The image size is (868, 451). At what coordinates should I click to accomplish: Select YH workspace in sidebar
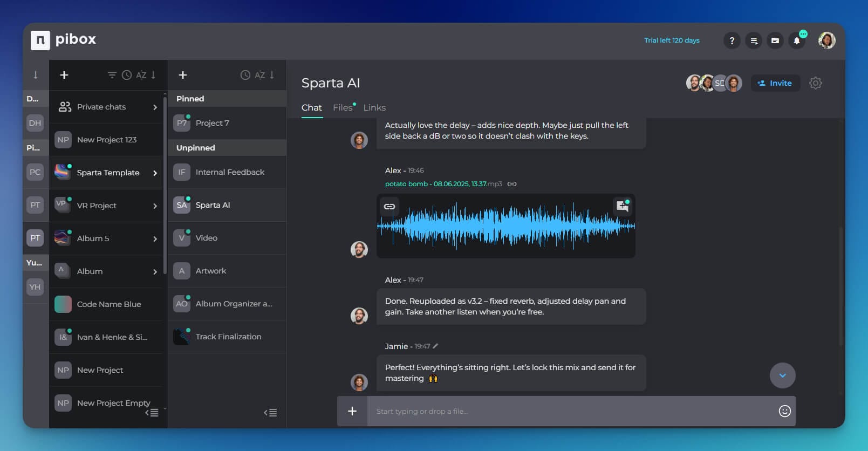[35, 287]
